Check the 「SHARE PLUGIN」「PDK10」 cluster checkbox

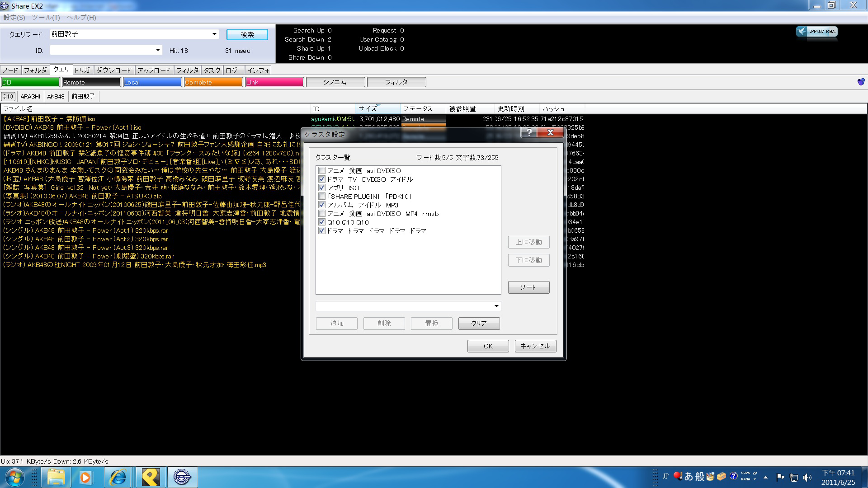click(x=322, y=197)
